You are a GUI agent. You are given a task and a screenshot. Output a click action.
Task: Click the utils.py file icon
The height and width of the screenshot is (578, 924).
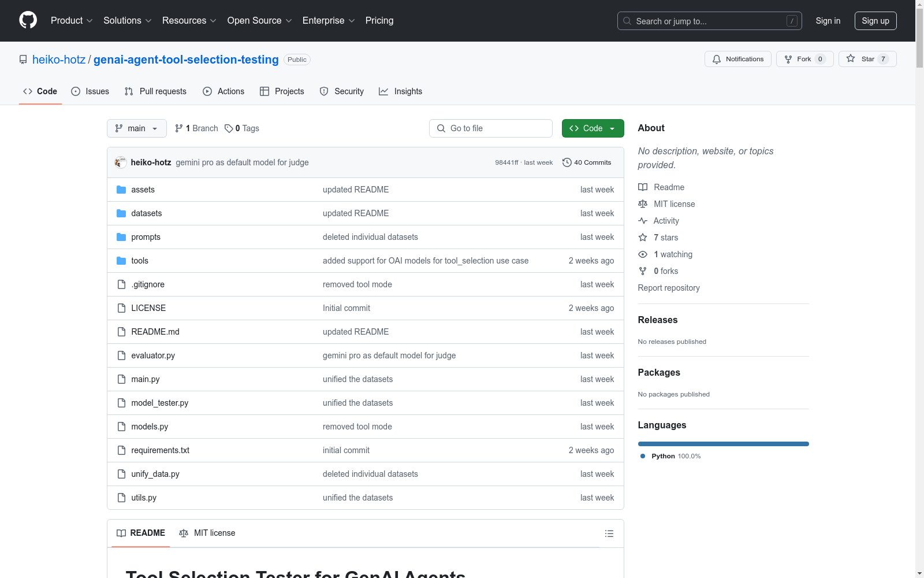click(x=121, y=498)
